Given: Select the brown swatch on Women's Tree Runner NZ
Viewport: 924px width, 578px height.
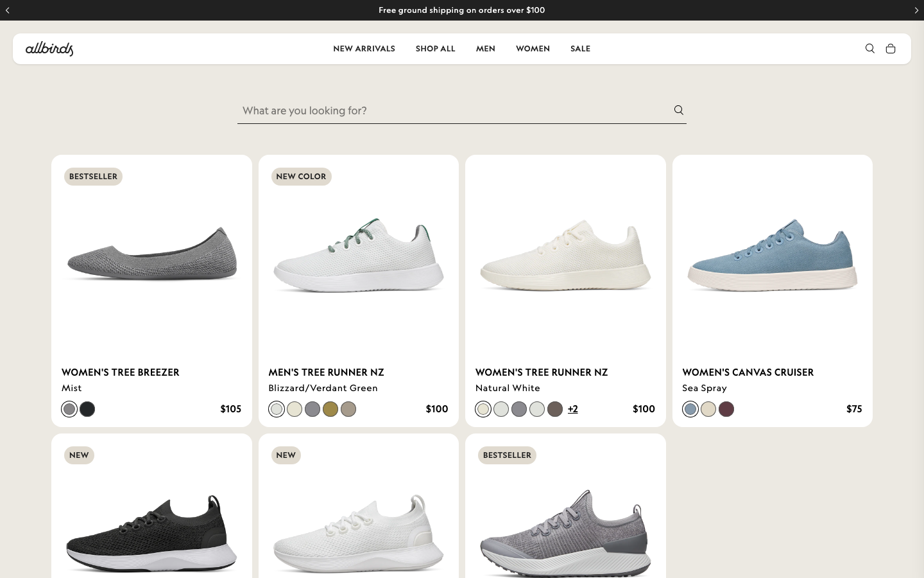Looking at the screenshot, I should pos(555,409).
